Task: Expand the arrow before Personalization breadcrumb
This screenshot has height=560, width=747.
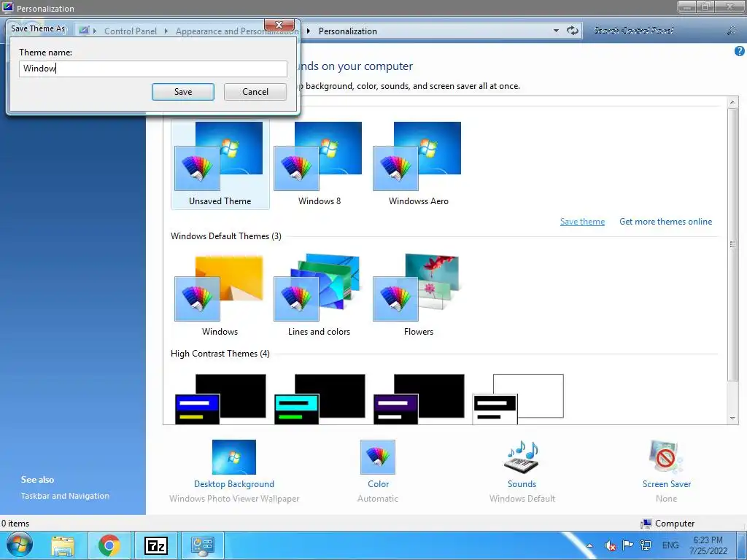Action: point(309,31)
